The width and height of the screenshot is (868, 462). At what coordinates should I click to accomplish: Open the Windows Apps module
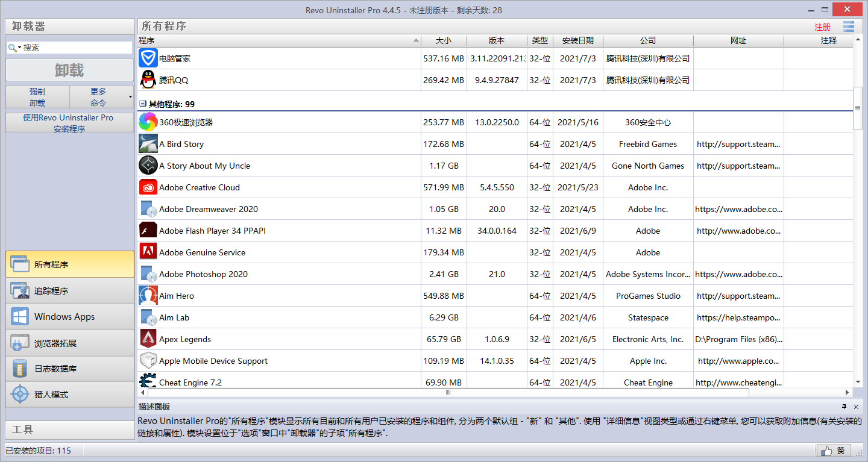point(70,317)
